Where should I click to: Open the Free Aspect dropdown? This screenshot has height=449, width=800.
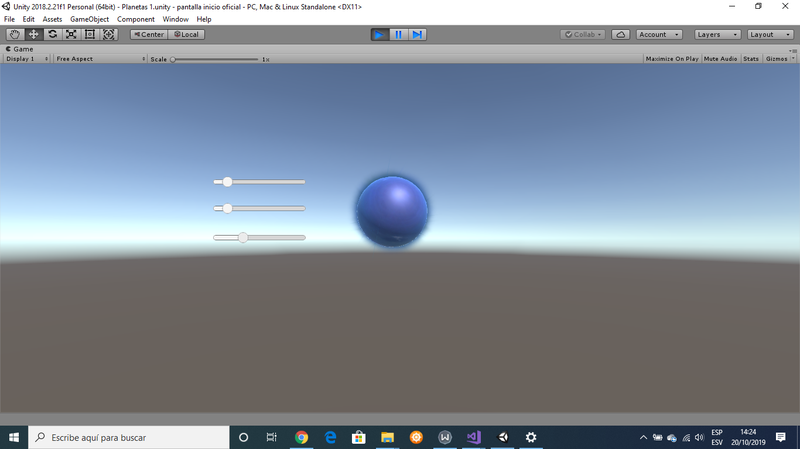coord(99,59)
